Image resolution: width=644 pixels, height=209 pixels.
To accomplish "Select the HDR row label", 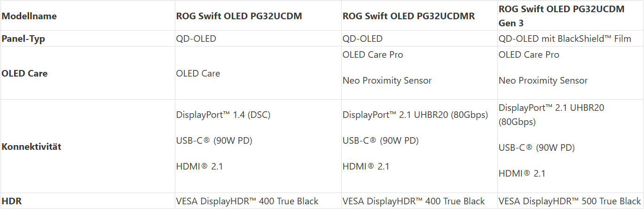I will coord(12,201).
